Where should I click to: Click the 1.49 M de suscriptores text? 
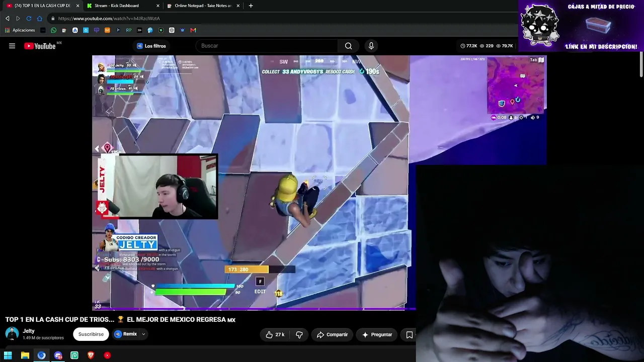[x=43, y=338]
